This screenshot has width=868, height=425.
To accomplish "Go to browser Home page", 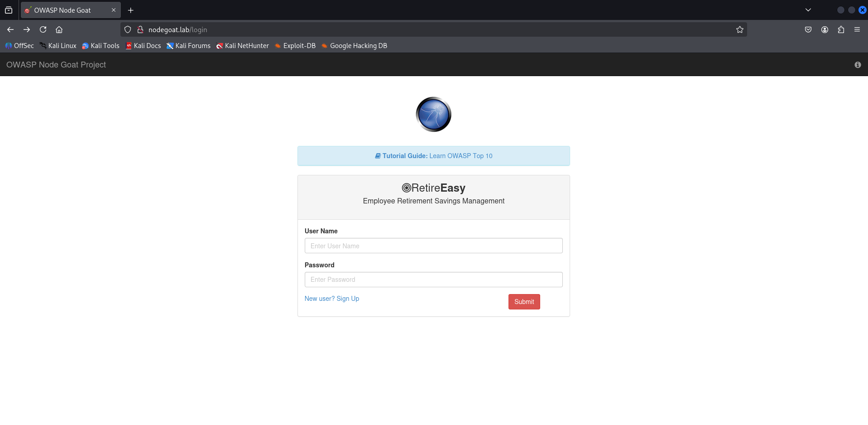I will pos(59,29).
